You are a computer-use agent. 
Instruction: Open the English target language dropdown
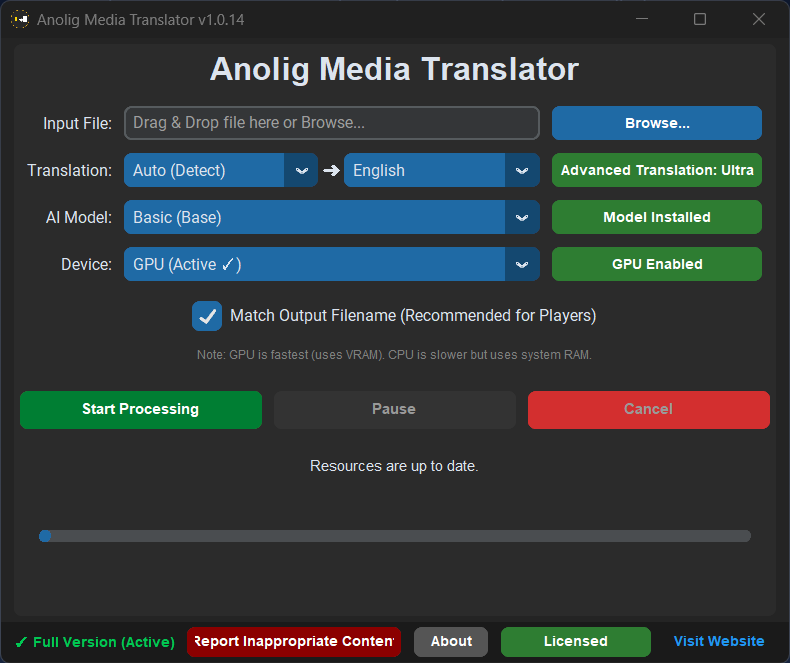pyautogui.click(x=441, y=170)
